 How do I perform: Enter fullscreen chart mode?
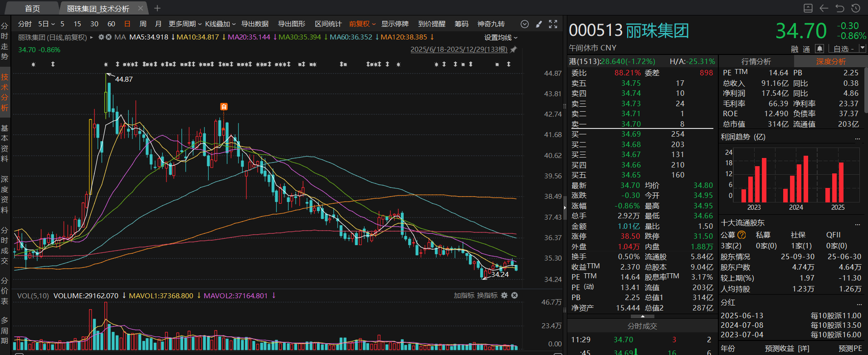click(553, 24)
